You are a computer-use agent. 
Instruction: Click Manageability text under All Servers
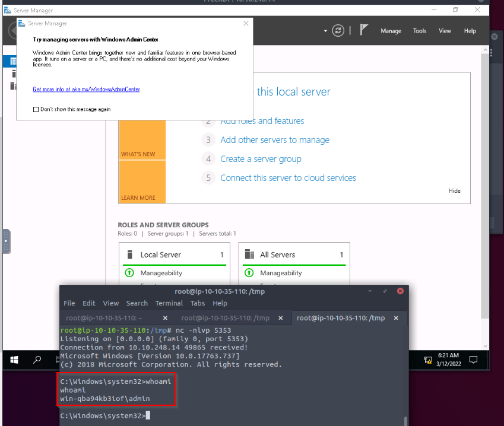click(x=281, y=273)
